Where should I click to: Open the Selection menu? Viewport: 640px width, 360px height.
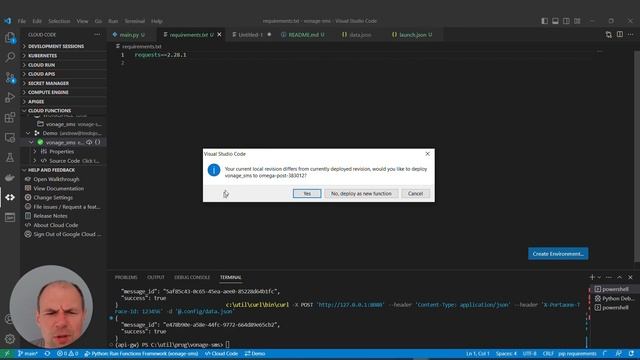(x=59, y=21)
